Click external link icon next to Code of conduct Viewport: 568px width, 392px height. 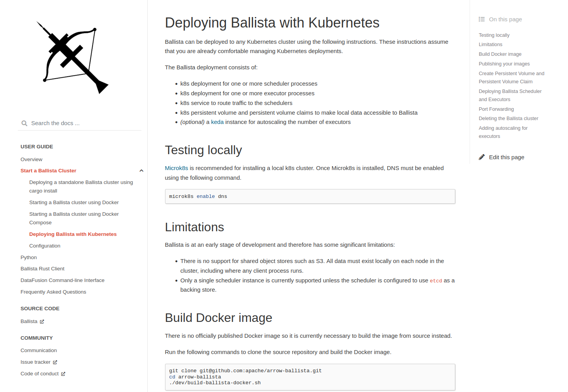[x=63, y=374]
